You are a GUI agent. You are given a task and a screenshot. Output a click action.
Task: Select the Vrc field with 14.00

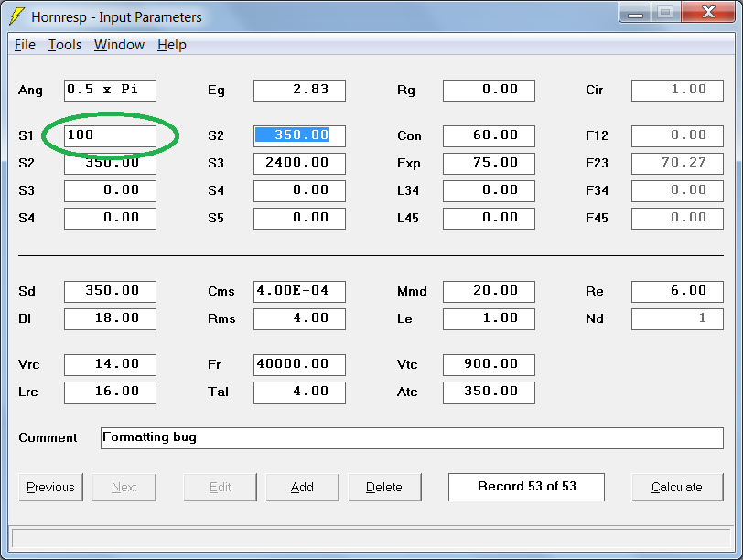(110, 365)
